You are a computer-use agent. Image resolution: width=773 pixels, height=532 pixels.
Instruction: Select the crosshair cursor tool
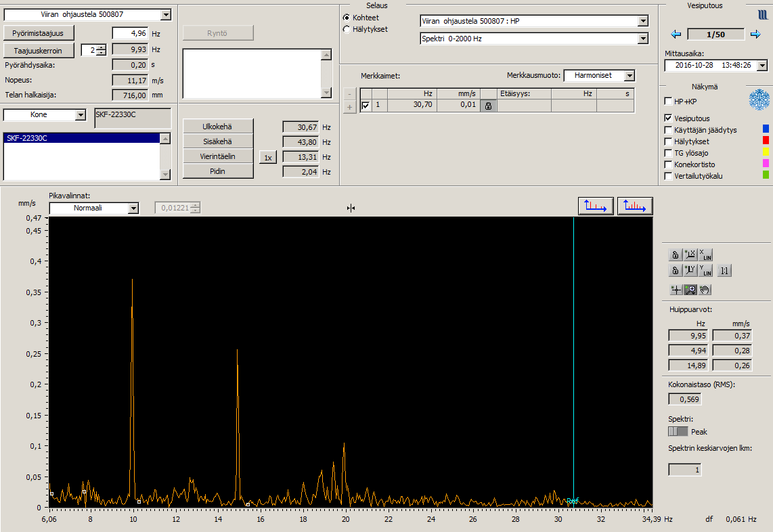click(x=676, y=290)
